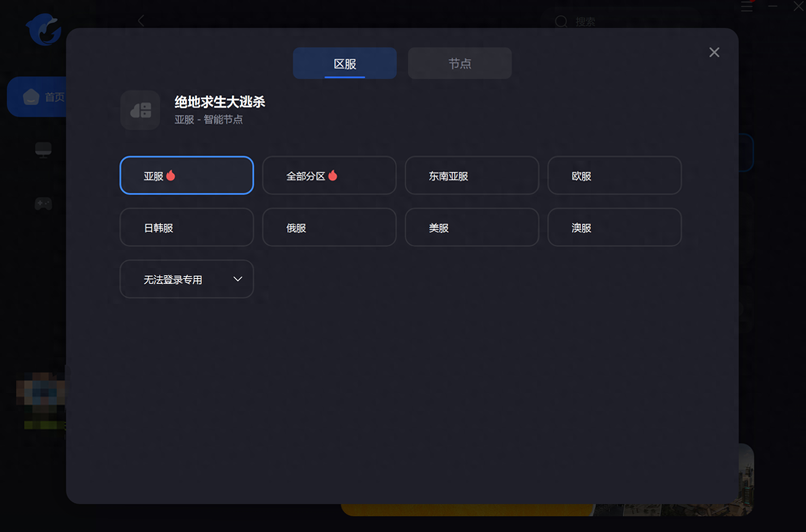Open the gamepad icon in sidebar
Image resolution: width=806 pixels, height=532 pixels.
click(x=43, y=204)
